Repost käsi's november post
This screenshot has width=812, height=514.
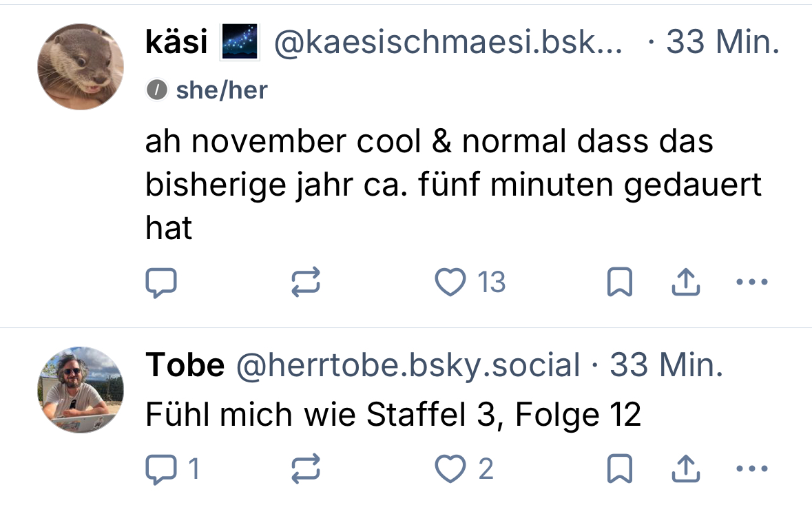tap(305, 282)
